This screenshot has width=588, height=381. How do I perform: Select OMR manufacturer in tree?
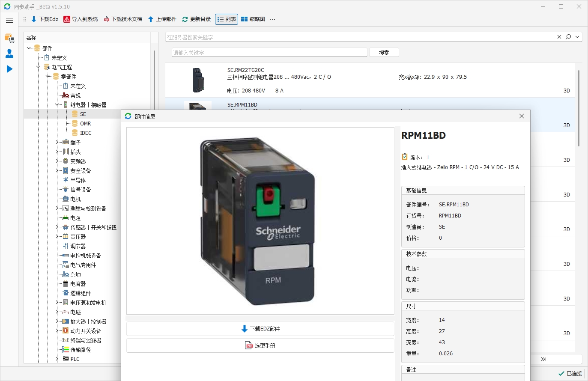(85, 124)
